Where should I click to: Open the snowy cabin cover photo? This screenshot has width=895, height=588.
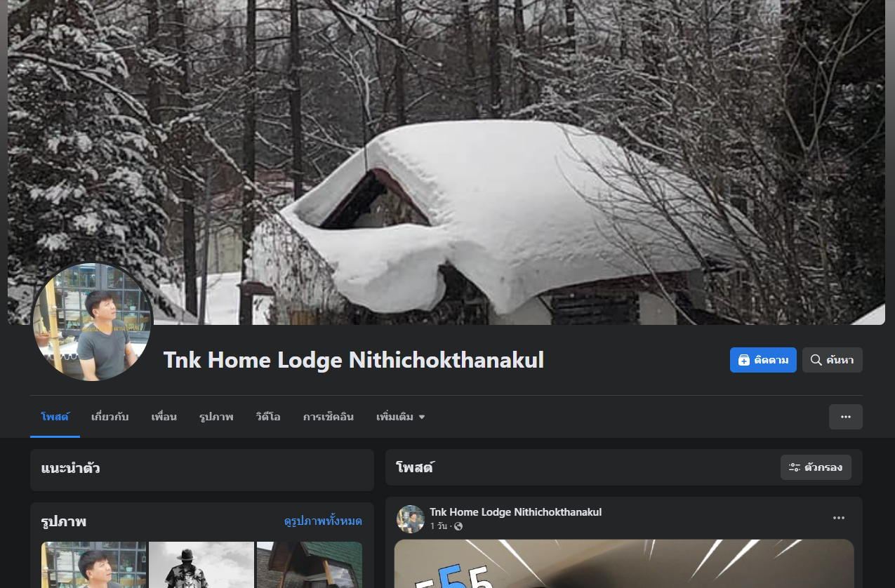click(x=446, y=162)
